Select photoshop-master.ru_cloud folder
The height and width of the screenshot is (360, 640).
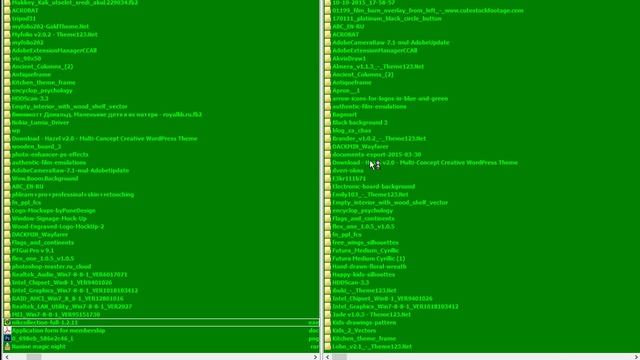pos(51,267)
